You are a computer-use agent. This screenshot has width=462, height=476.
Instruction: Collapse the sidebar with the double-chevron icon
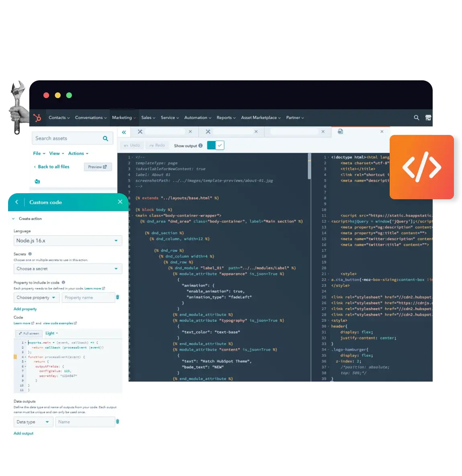click(x=124, y=132)
